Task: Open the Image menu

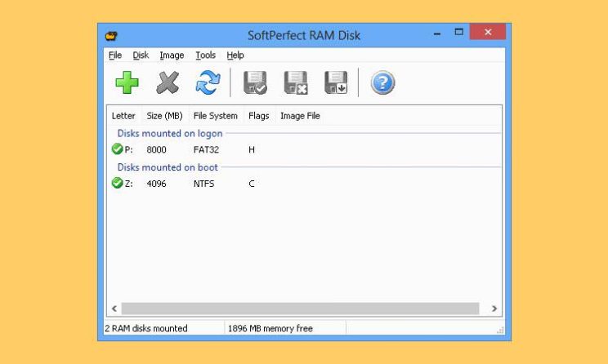Action: click(x=172, y=55)
